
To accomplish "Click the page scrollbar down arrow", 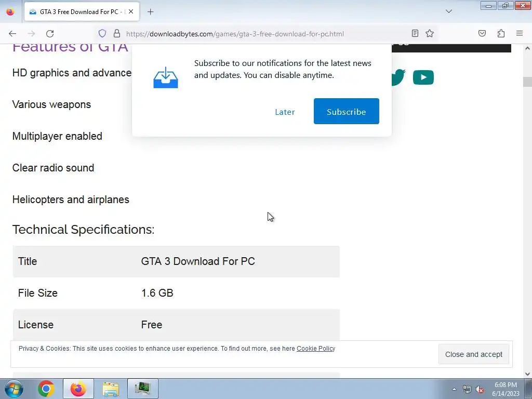I will [527, 374].
